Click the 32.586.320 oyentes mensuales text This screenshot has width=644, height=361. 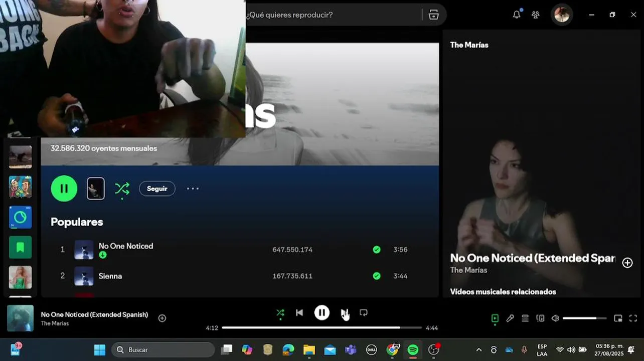[104, 148]
